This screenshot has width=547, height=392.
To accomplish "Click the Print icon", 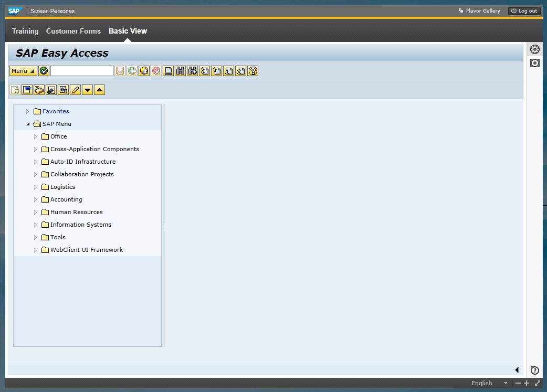I will [168, 71].
